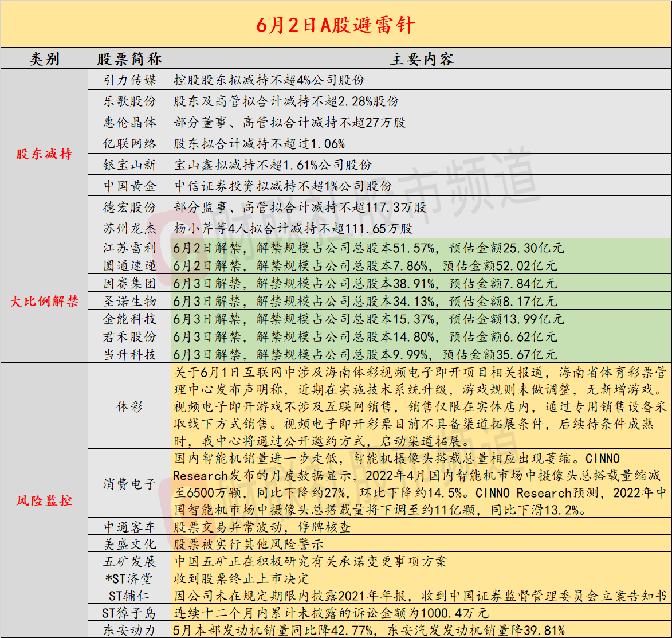Select the 中国黄金 stock cell

pyautogui.click(x=129, y=186)
